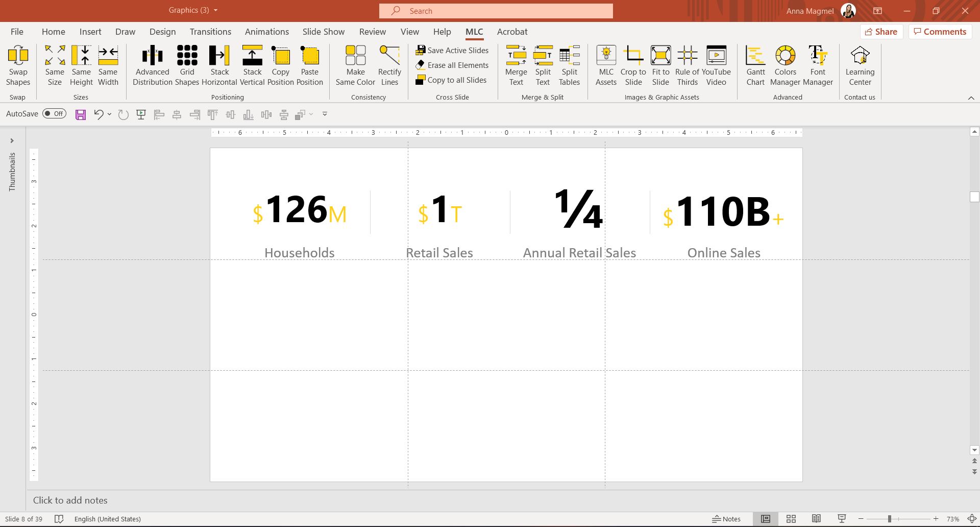Image resolution: width=980 pixels, height=527 pixels.
Task: Click the Share button
Action: tap(881, 32)
